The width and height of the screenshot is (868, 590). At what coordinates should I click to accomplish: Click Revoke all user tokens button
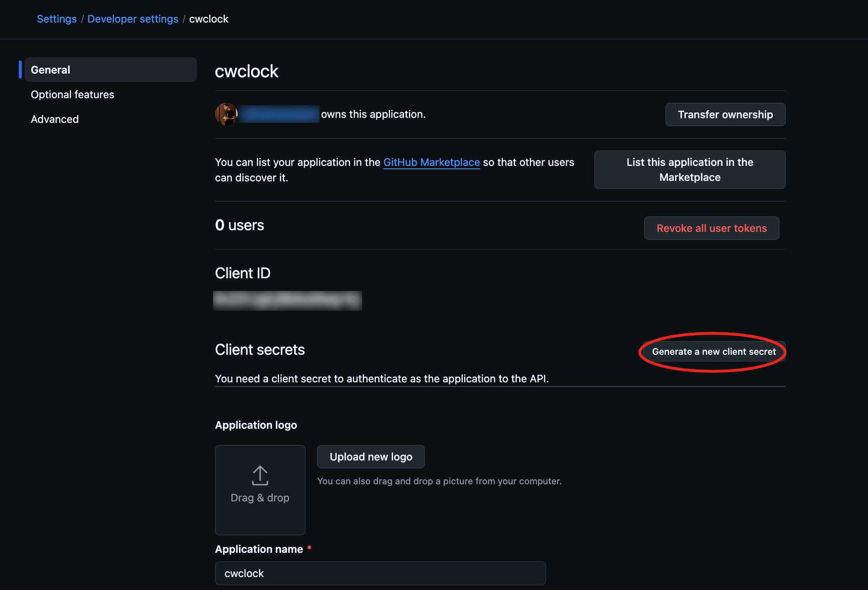point(711,228)
